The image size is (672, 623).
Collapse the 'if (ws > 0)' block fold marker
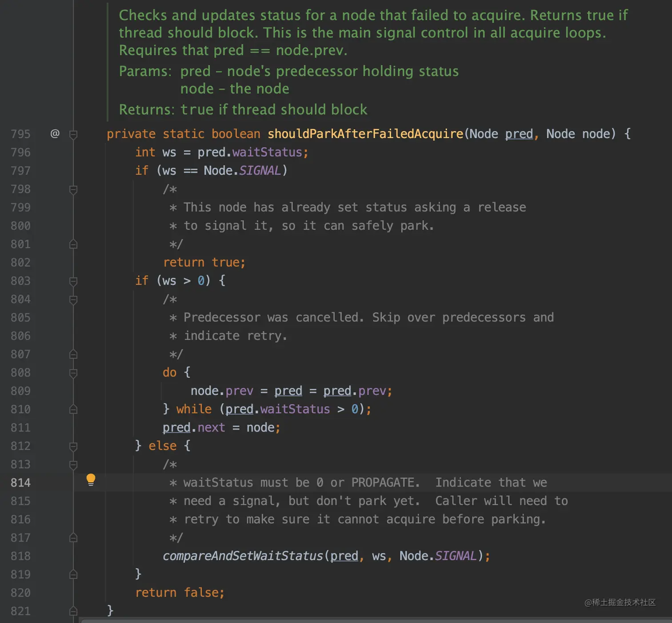coord(74,281)
